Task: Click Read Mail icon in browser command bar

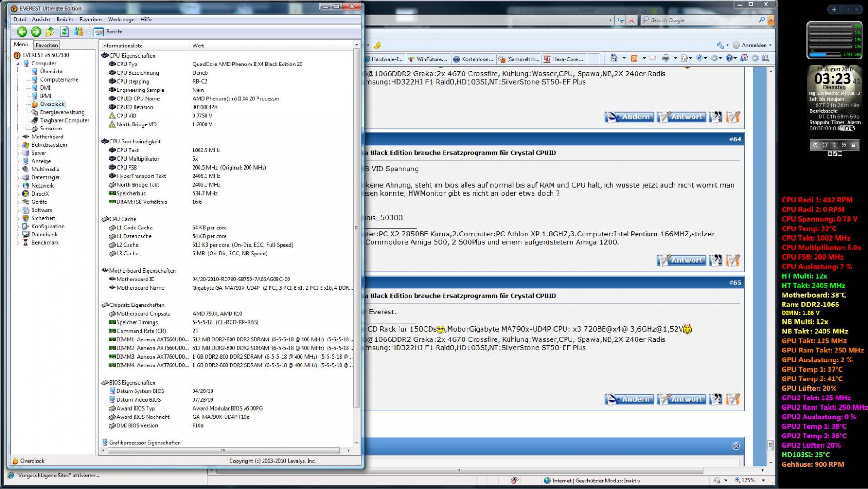Action: 653,58
